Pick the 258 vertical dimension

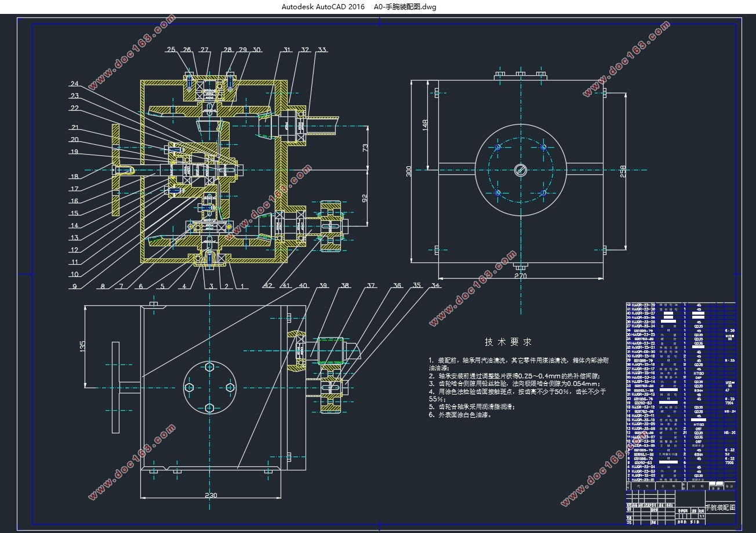click(x=624, y=171)
